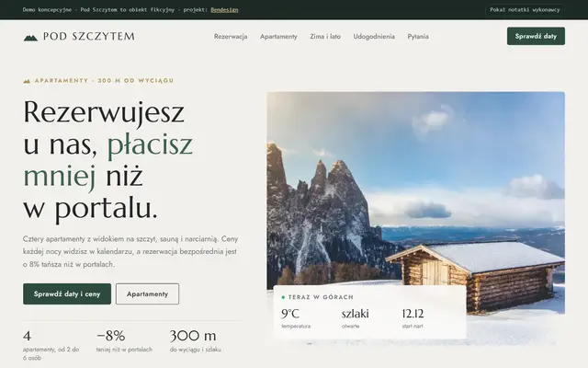Viewport: 588px width, 368px height.
Task: Click the mountain logo icon beside Pod Szczytem
Action: [30, 37]
